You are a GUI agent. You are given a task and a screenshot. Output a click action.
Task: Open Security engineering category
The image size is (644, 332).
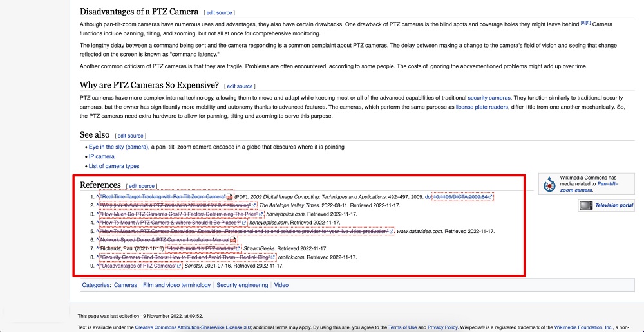(x=242, y=285)
